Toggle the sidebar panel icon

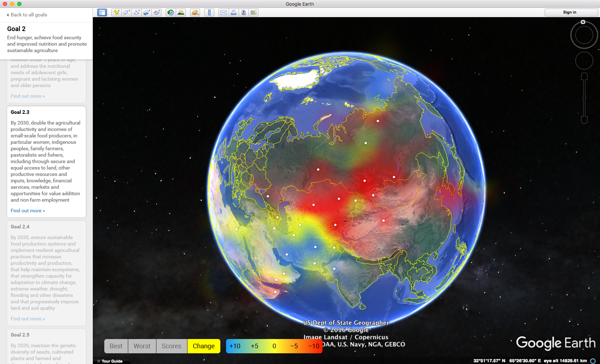(x=102, y=12)
